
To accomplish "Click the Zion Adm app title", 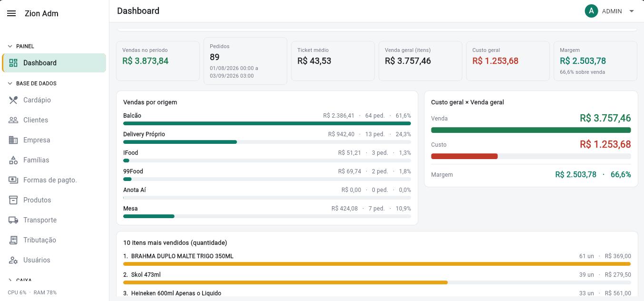I will [41, 13].
